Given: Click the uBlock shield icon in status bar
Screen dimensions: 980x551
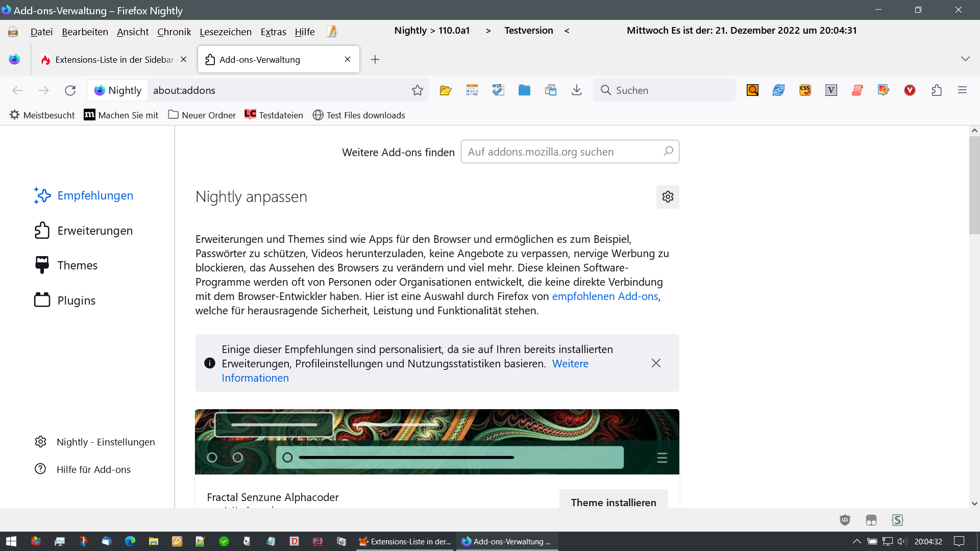Looking at the screenshot, I should point(845,520).
